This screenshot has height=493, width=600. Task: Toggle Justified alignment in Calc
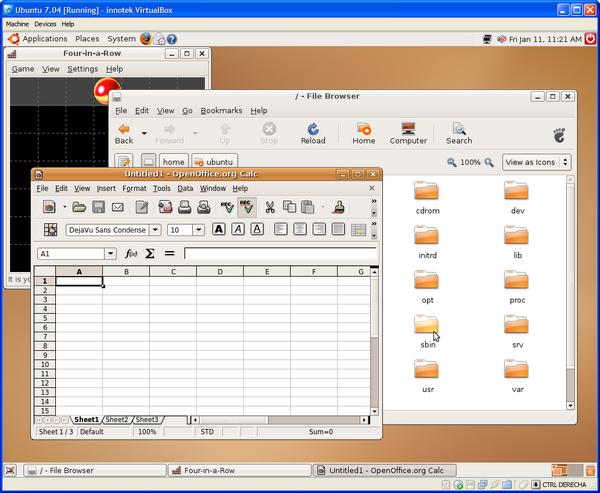338,229
